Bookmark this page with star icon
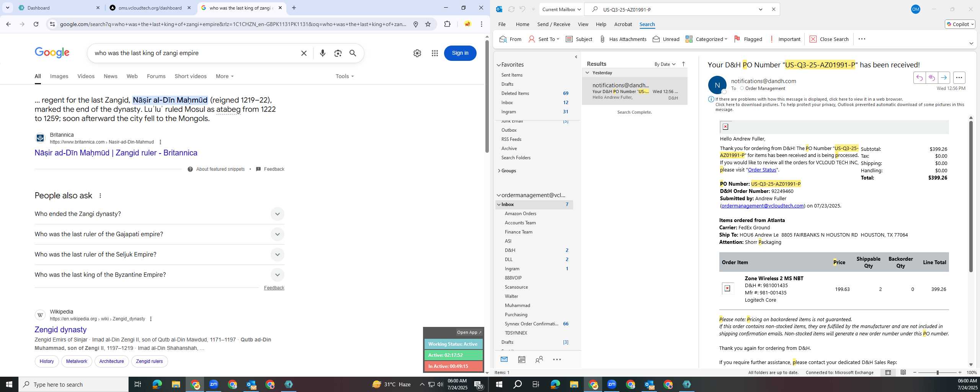The height and width of the screenshot is (392, 980). point(428,24)
